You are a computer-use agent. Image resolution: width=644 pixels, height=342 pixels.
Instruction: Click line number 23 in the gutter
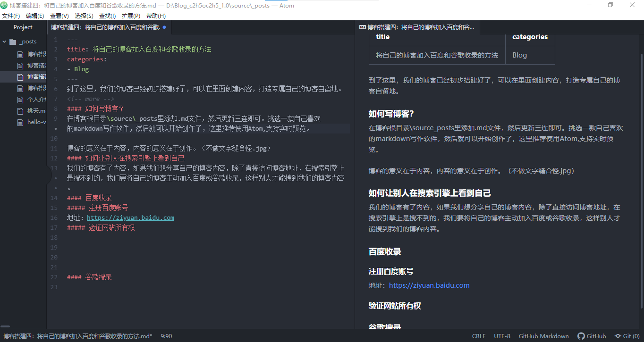pos(54,287)
